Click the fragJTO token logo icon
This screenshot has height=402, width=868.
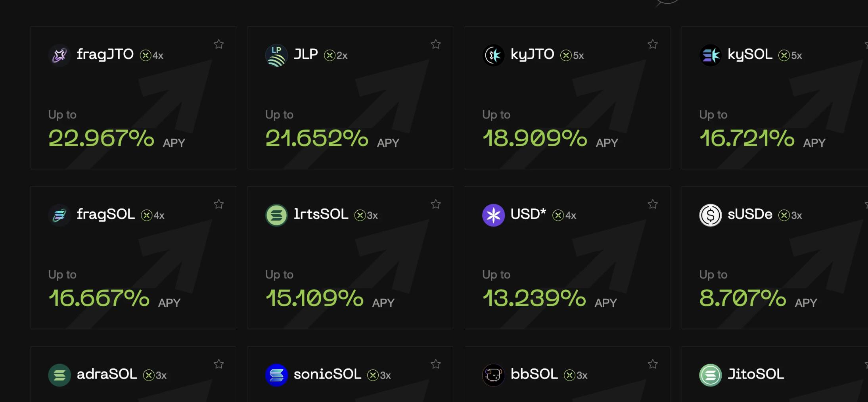59,55
